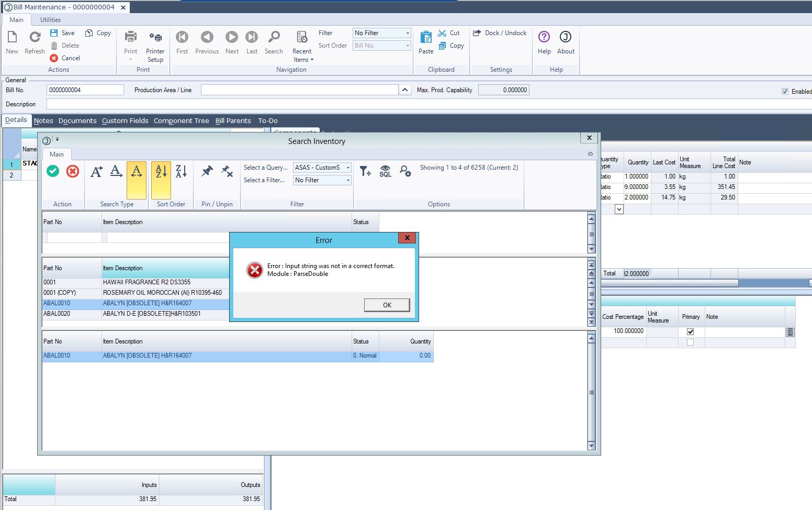Open the SQL view icon
Viewport: 812px width, 510px height.
tap(385, 171)
